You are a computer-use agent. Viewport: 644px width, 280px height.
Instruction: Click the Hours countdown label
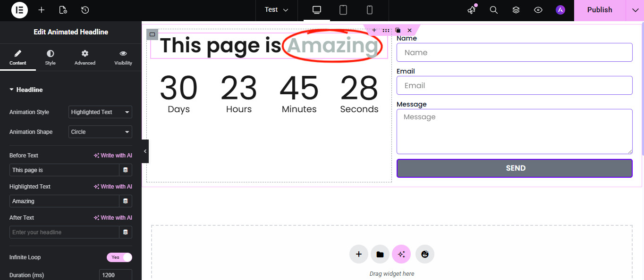pyautogui.click(x=239, y=109)
